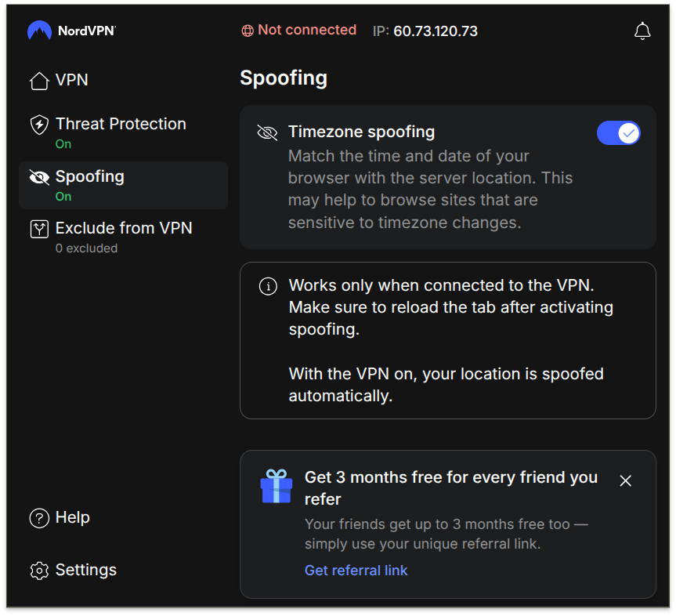This screenshot has width=676, height=616.
Task: Click the IP address 60.73.120.73
Action: pyautogui.click(x=436, y=31)
